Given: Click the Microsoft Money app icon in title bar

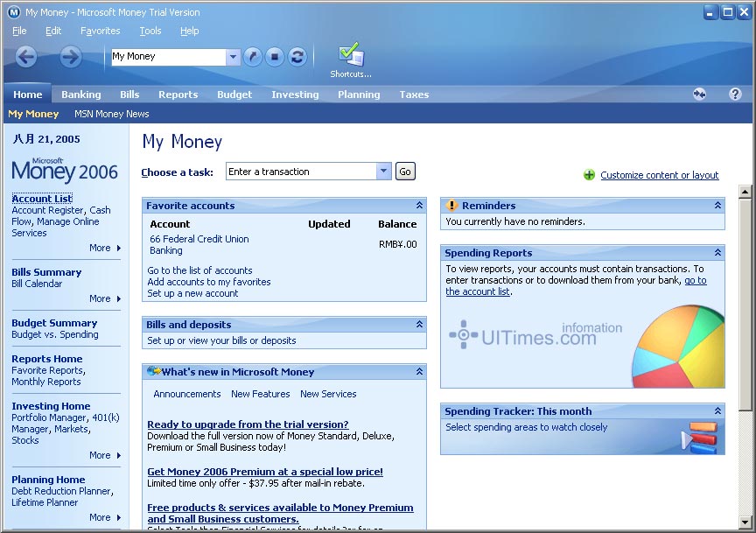Looking at the screenshot, I should 13,12.
